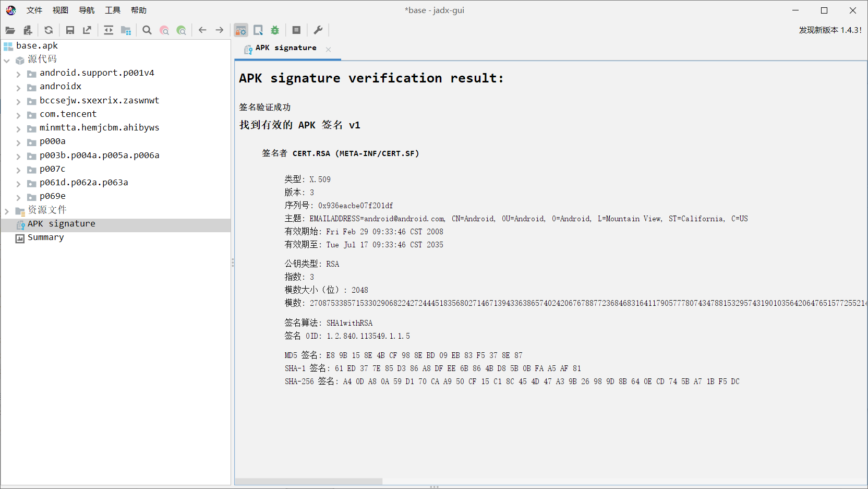Expand the p000a package
This screenshot has width=868, height=489.
[18, 142]
